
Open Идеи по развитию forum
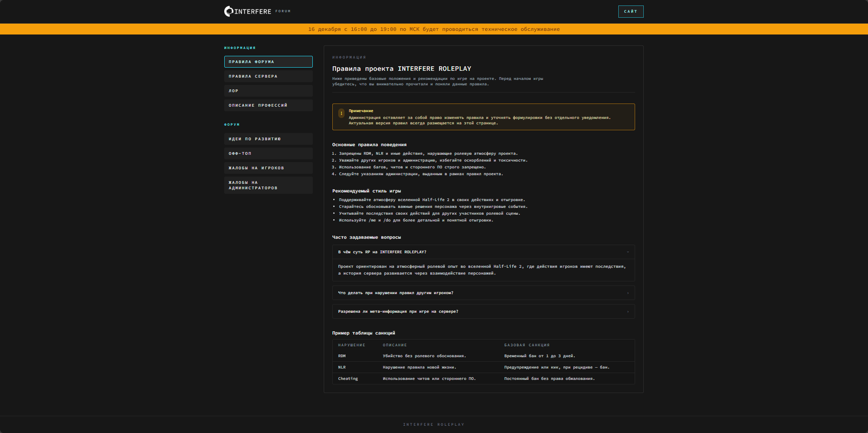coord(268,139)
